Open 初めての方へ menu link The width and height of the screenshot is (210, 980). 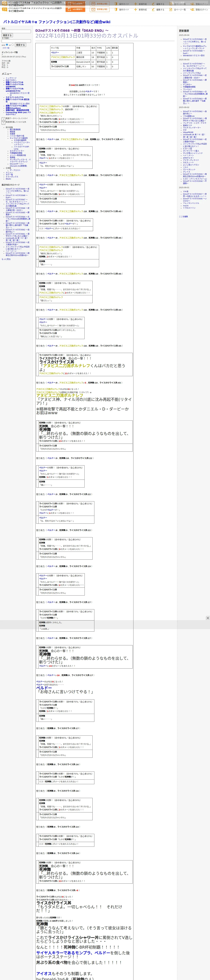tap(11, 80)
